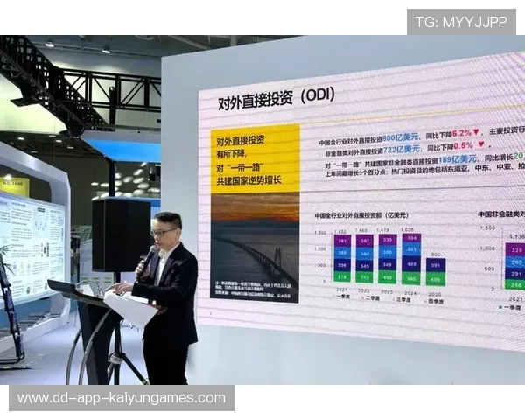
Task: Click the bridge sunset photo on the slide
Action: click(x=255, y=248)
